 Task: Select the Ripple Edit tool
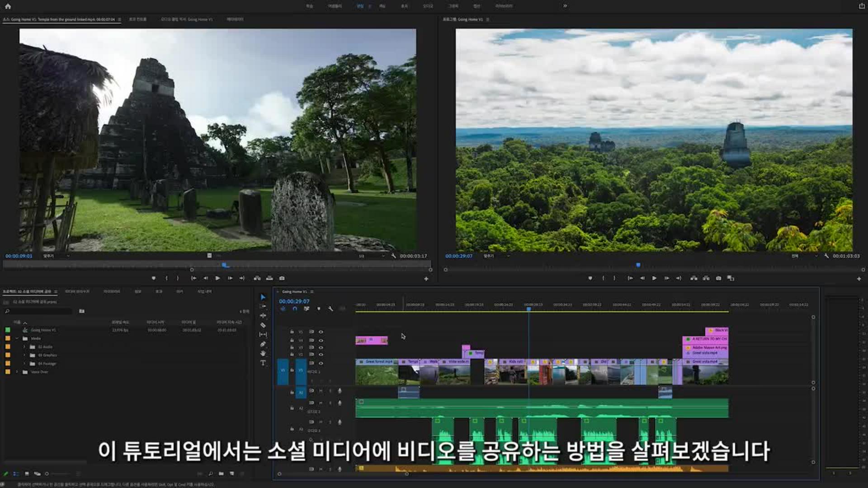click(263, 316)
